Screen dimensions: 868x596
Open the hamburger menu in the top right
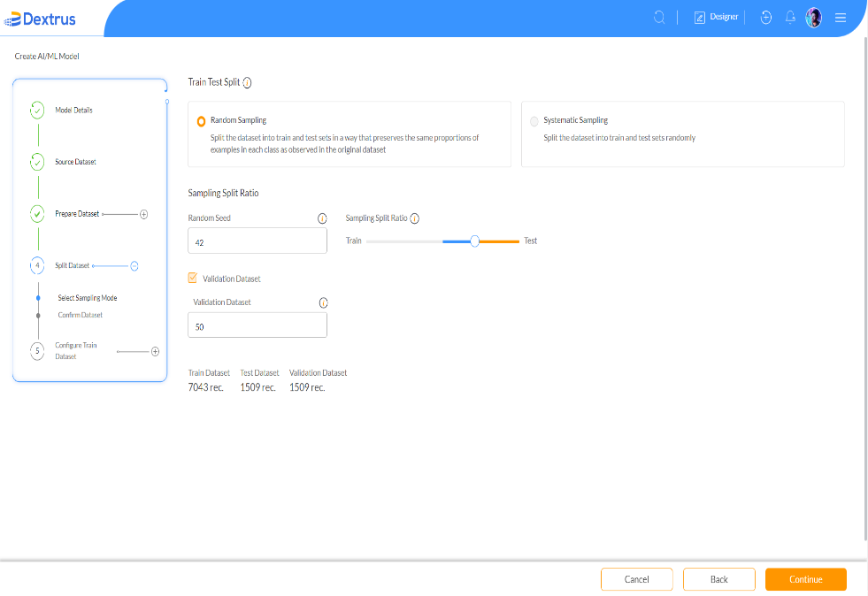[x=840, y=16]
